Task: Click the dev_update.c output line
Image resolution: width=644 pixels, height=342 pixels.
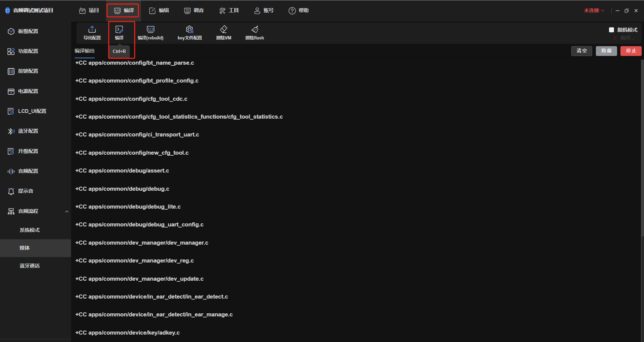Action: (139, 279)
